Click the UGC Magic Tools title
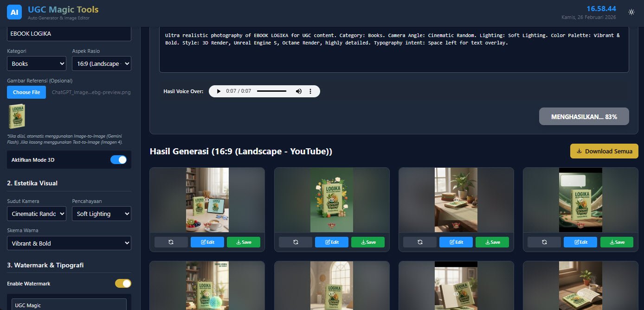 tap(63, 9)
